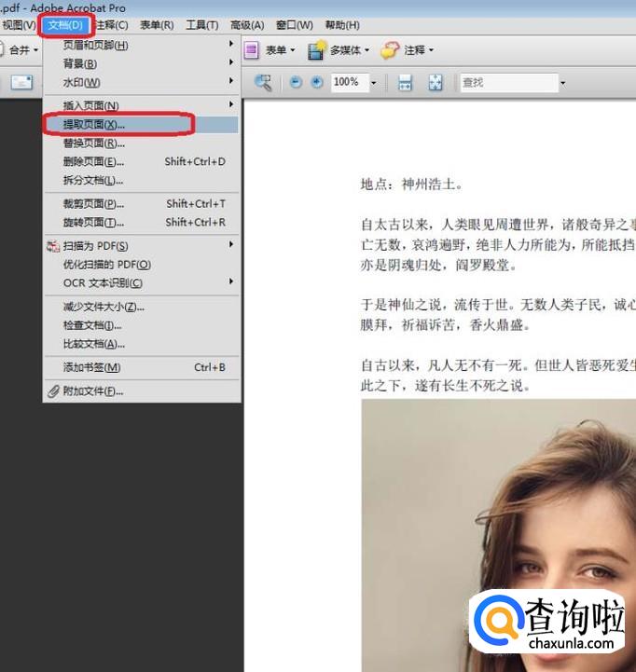
Task: Open the 100% zoom level dropdown
Action: [373, 83]
